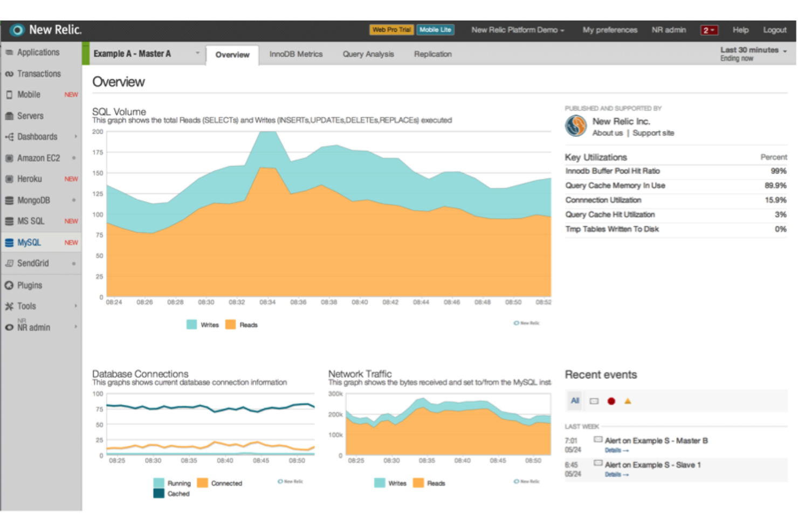
Task: Toggle Writes series in SQL Volume legend
Action: tap(203, 324)
